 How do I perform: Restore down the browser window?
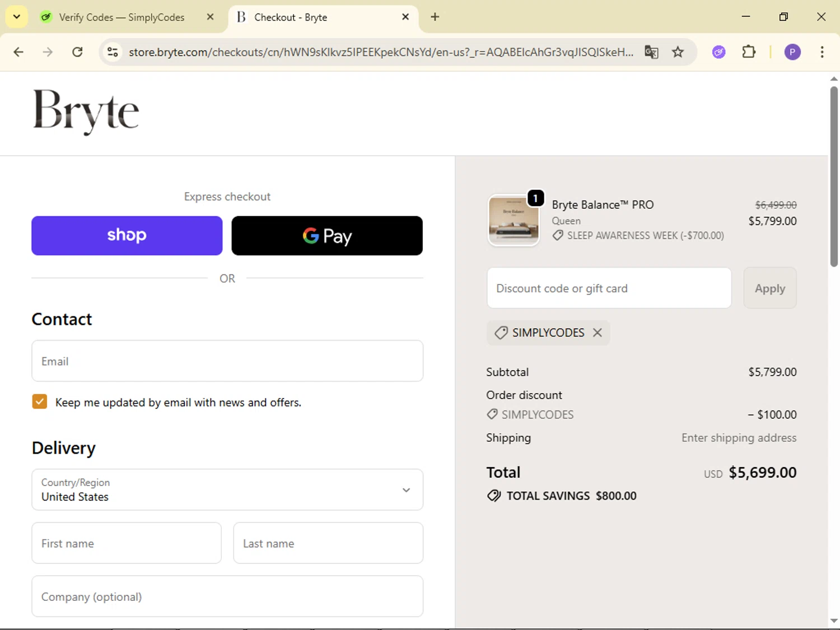click(x=783, y=17)
